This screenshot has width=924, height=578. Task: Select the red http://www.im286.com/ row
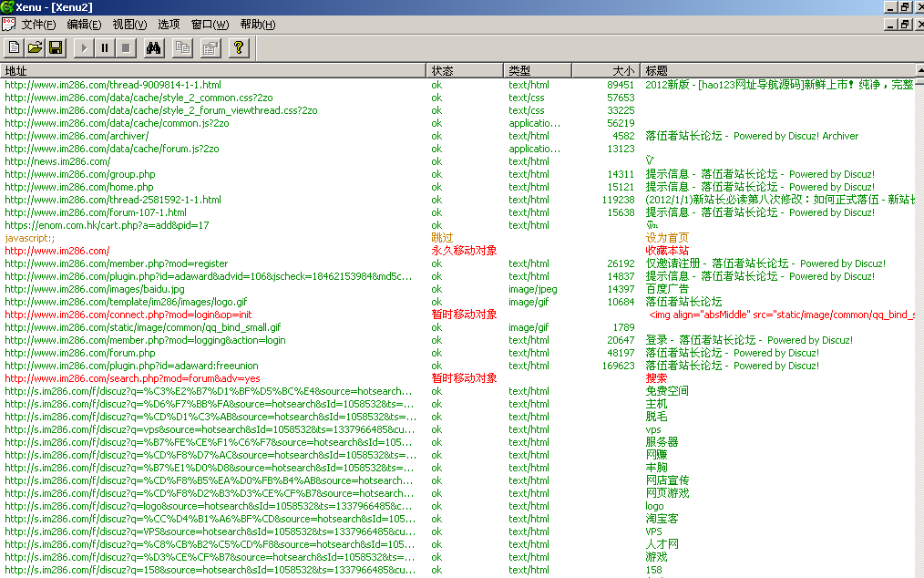click(x=57, y=251)
